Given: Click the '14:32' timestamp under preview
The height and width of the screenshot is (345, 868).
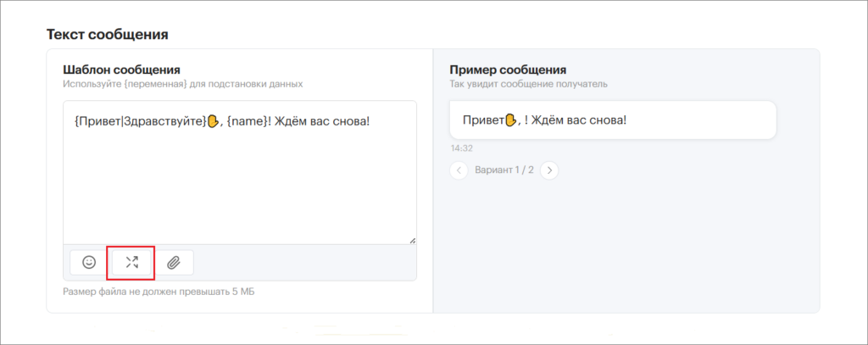Looking at the screenshot, I should 461,148.
